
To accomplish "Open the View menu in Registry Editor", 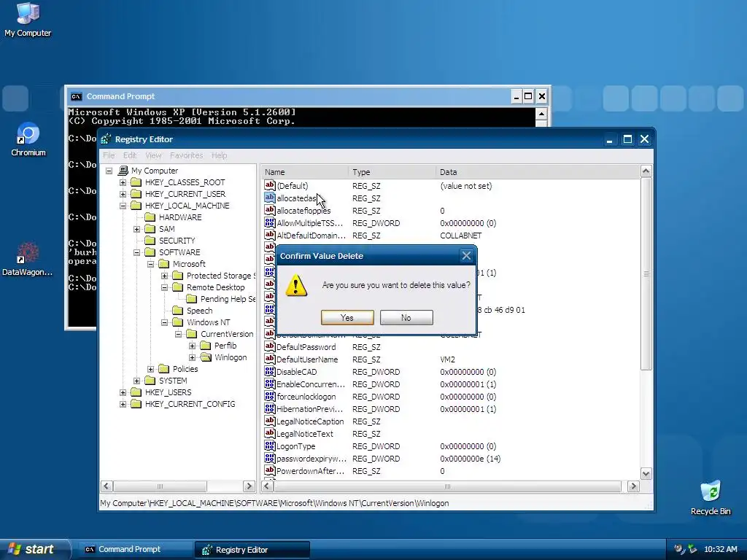I will coord(153,155).
